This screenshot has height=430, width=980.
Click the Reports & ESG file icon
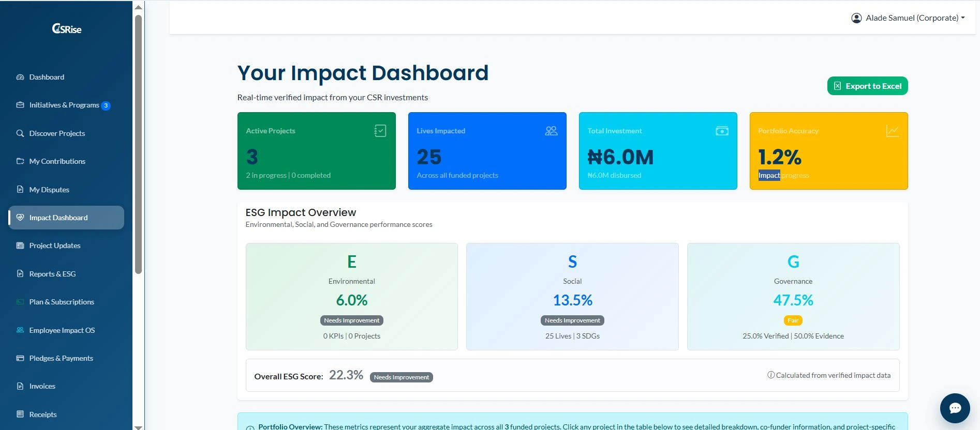click(20, 274)
